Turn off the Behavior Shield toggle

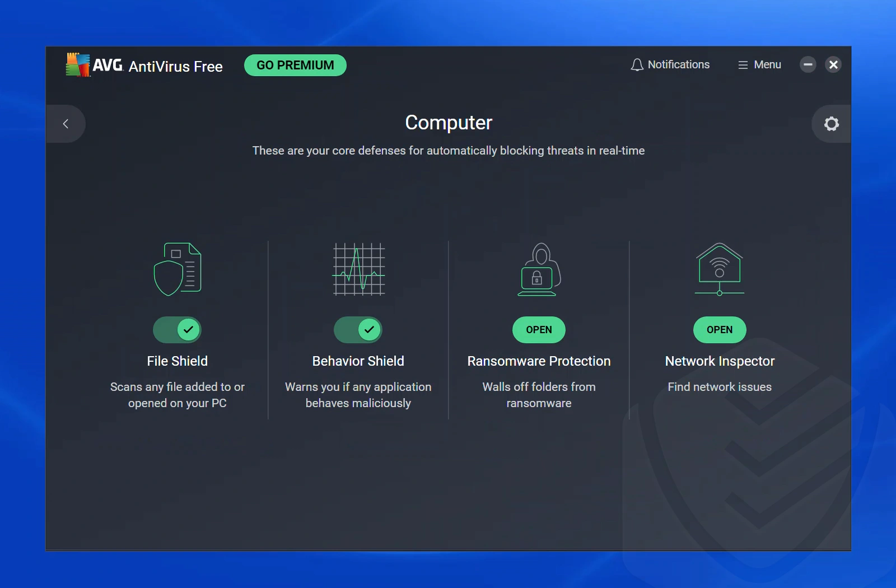point(358,330)
